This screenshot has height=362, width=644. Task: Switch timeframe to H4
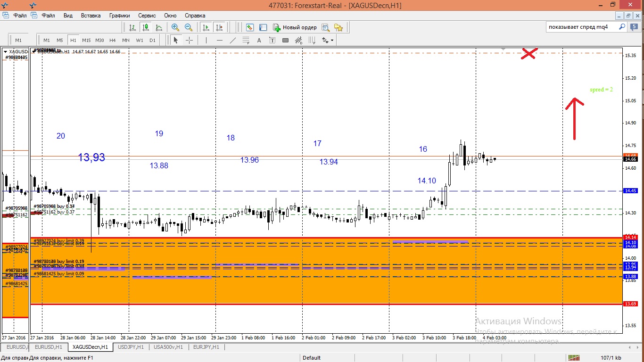pos(112,41)
